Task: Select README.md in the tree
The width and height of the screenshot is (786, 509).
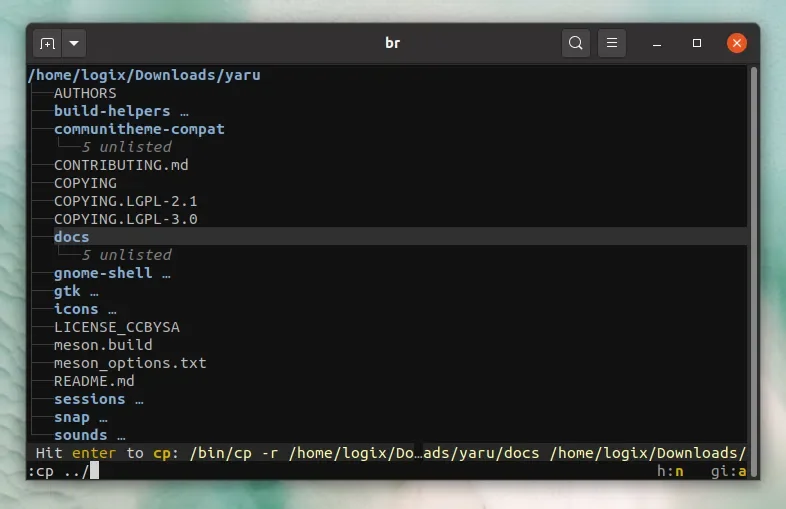Action: pyautogui.click(x=94, y=381)
